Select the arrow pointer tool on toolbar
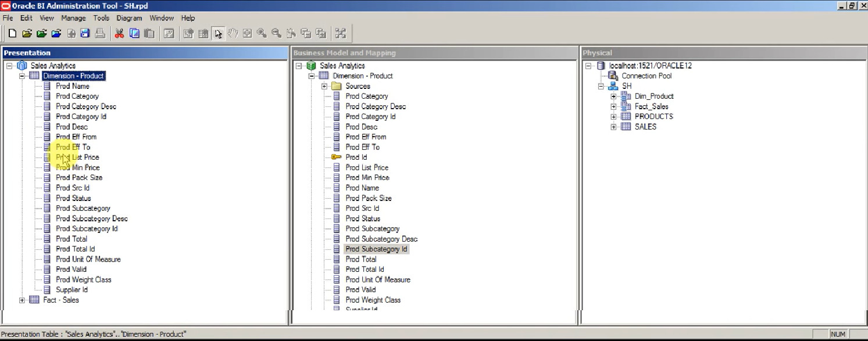Viewport: 868px width, 341px height. 218,33
